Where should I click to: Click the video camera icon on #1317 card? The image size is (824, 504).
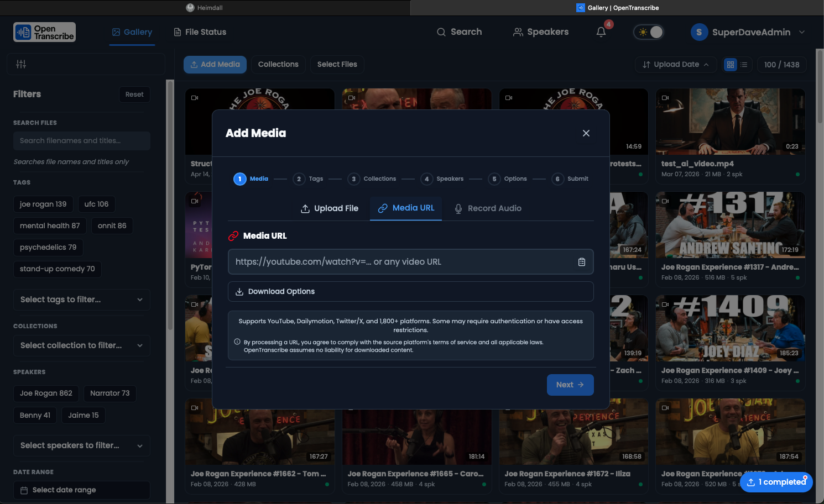[665, 201]
